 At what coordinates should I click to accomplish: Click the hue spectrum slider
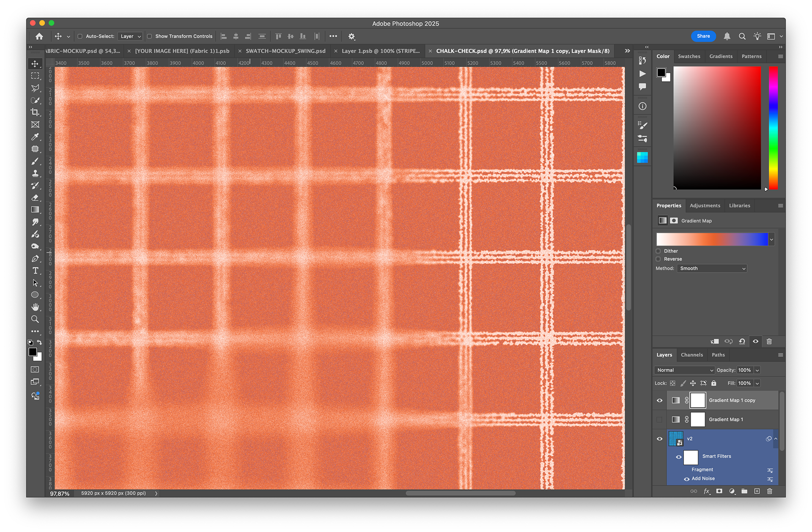click(x=773, y=128)
